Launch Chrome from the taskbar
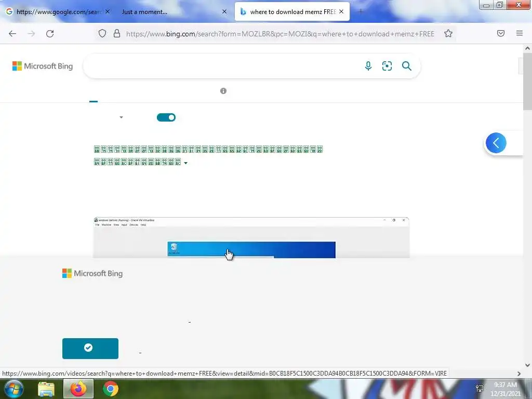Viewport: 532px width, 399px height. (111, 389)
